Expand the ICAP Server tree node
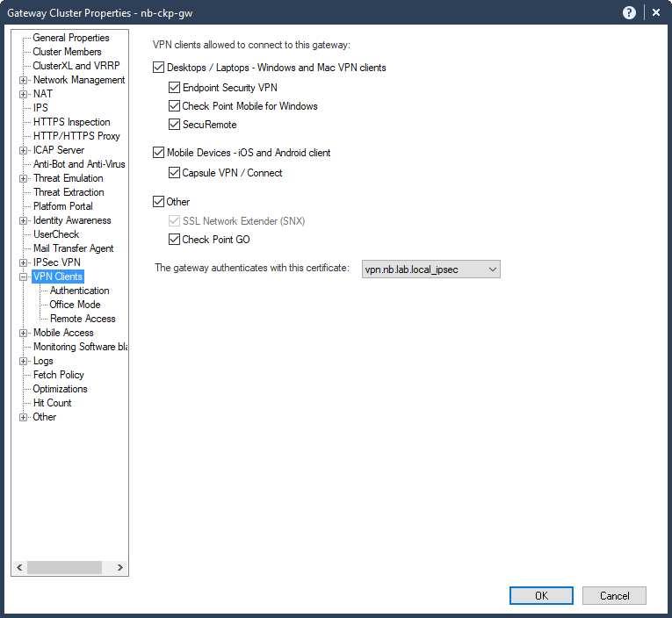 click(x=24, y=150)
